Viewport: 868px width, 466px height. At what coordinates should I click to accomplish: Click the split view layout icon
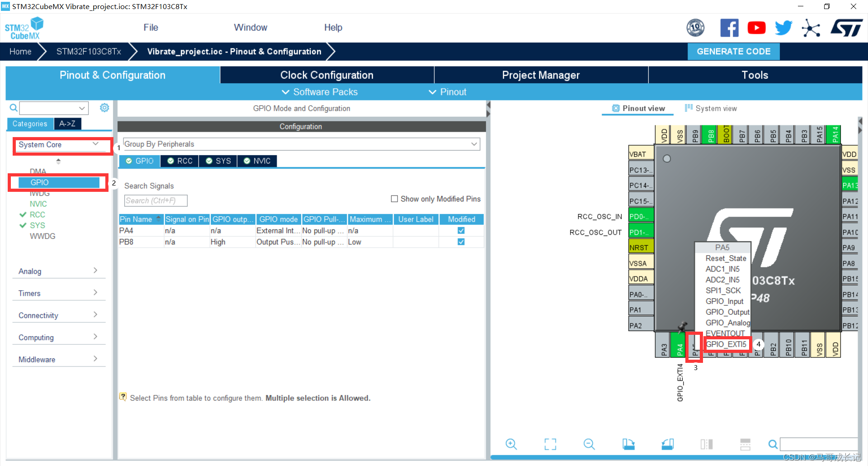pyautogui.click(x=706, y=444)
